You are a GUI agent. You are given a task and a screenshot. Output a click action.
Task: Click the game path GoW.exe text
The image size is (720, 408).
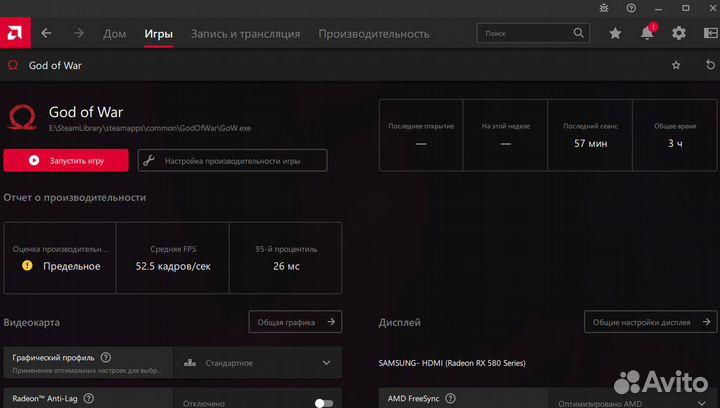[x=150, y=129]
